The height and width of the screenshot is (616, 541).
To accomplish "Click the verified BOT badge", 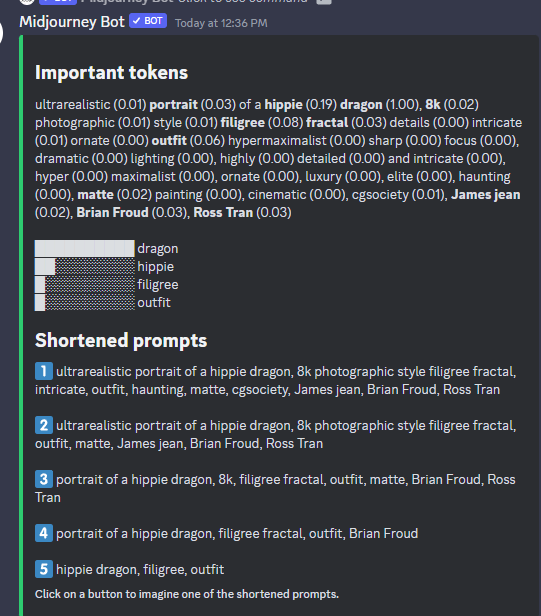I will [x=148, y=21].
